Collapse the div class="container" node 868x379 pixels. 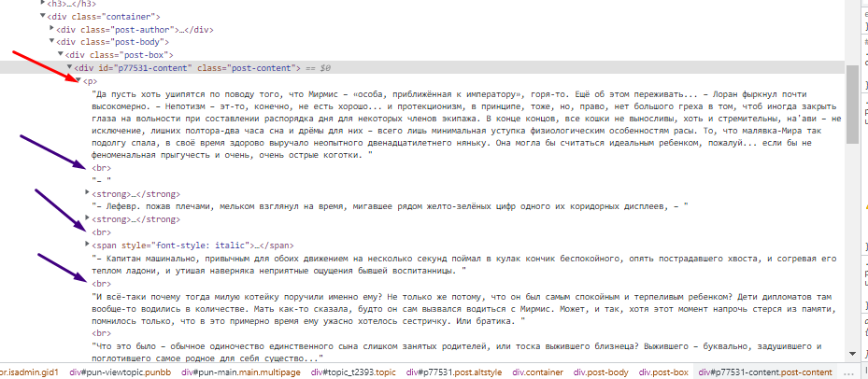click(x=43, y=17)
